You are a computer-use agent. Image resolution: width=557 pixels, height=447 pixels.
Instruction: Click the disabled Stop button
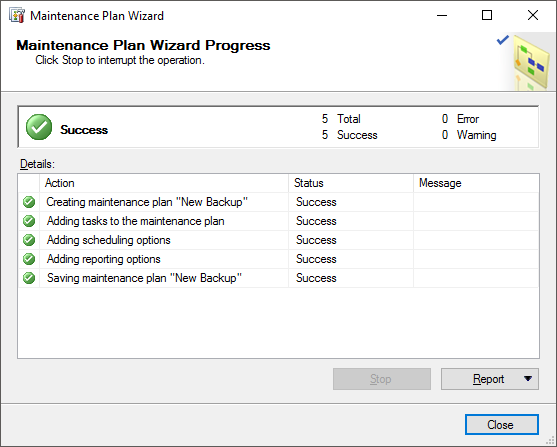click(382, 379)
